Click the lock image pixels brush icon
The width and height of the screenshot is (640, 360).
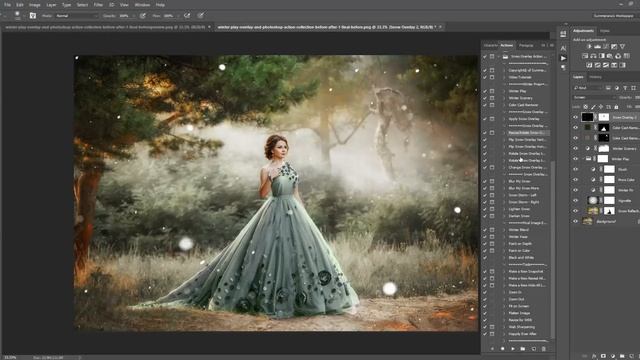[593, 107]
